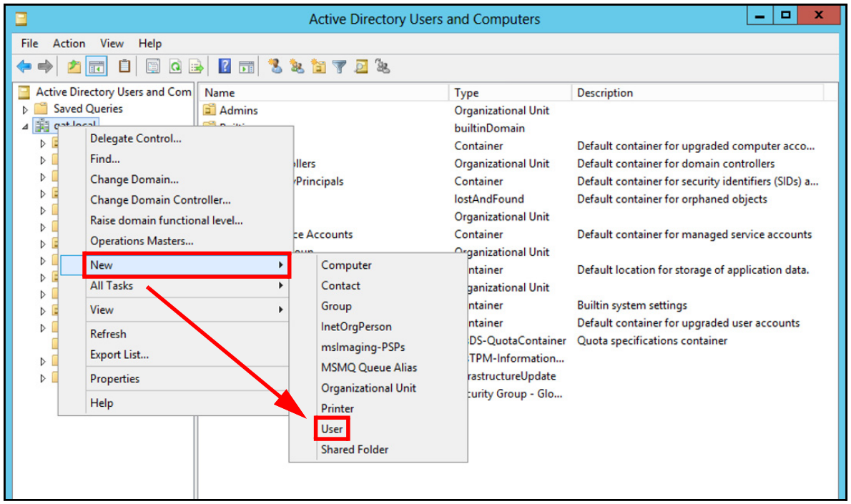Choose Change Domain Controller...

point(160,199)
